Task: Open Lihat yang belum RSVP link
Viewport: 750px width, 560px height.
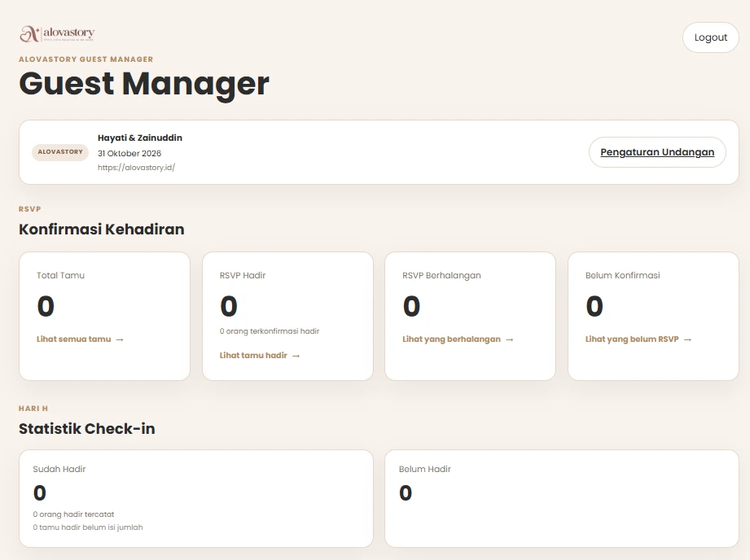Action: point(638,339)
